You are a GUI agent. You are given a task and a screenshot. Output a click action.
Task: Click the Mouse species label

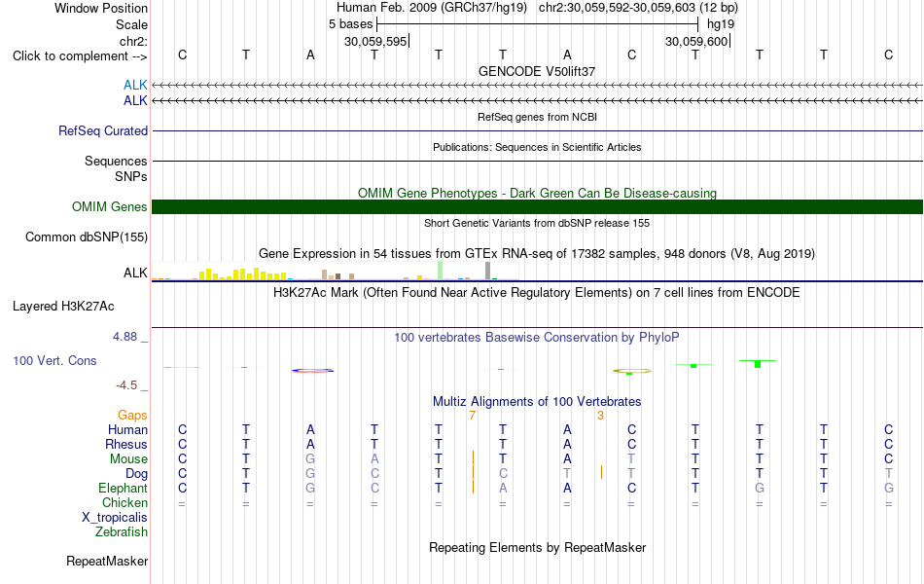(128, 459)
